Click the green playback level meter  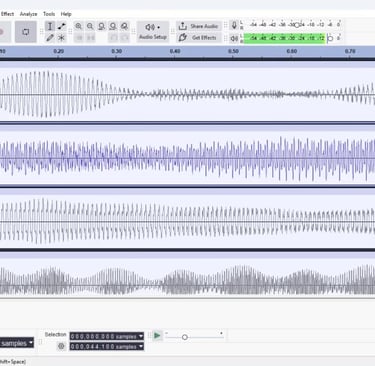pyautogui.click(x=284, y=38)
